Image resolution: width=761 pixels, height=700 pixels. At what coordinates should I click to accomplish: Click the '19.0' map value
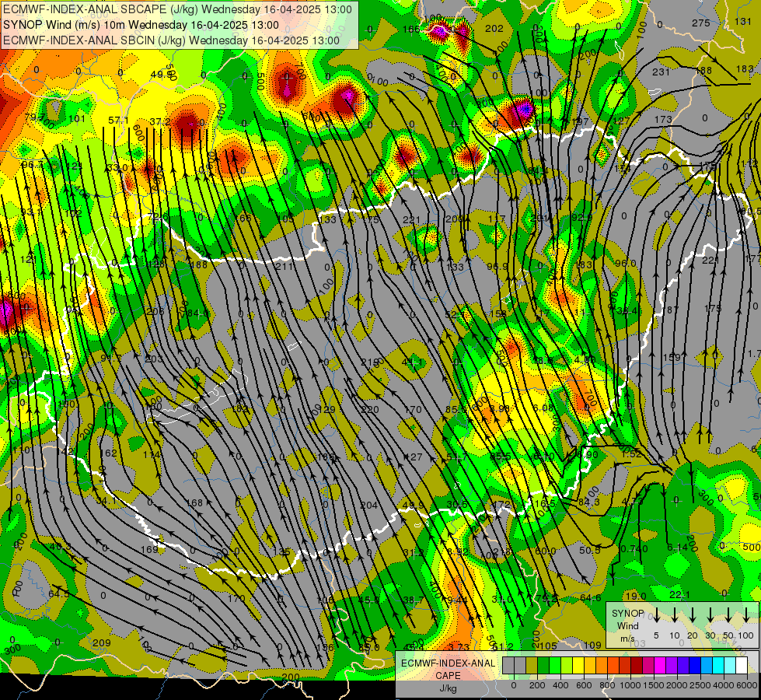tap(636, 596)
